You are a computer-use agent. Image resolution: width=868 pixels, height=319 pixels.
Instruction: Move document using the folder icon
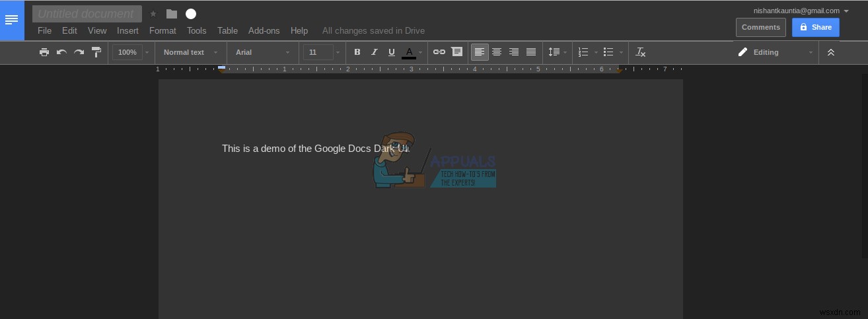(172, 14)
